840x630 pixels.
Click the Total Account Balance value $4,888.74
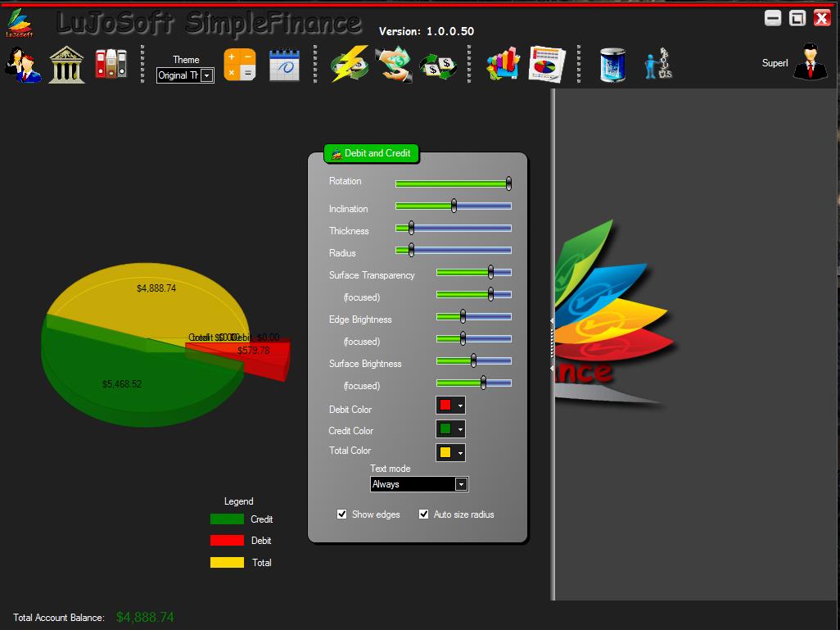tap(145, 617)
